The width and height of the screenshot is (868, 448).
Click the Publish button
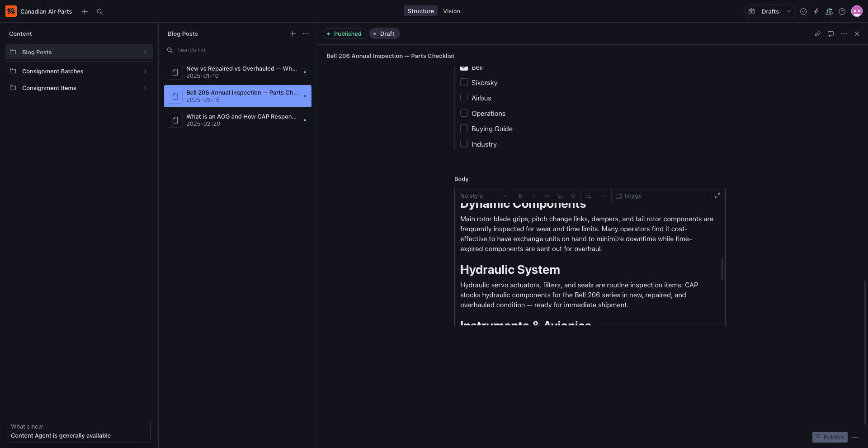coord(830,437)
